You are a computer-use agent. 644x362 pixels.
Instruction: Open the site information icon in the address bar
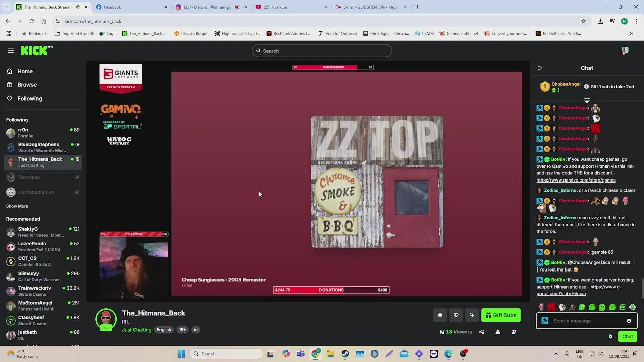point(58,21)
